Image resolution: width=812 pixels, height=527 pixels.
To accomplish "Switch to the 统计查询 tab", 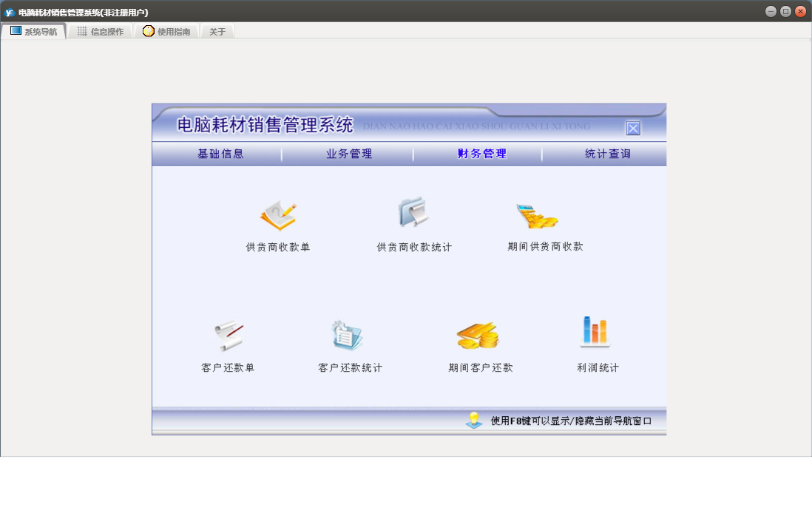I will [608, 154].
